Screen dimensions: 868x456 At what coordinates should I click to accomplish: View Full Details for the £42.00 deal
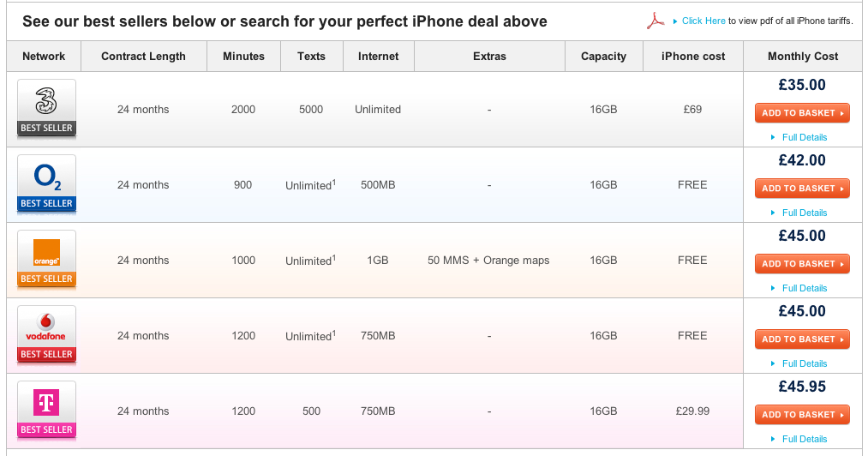[x=804, y=213]
